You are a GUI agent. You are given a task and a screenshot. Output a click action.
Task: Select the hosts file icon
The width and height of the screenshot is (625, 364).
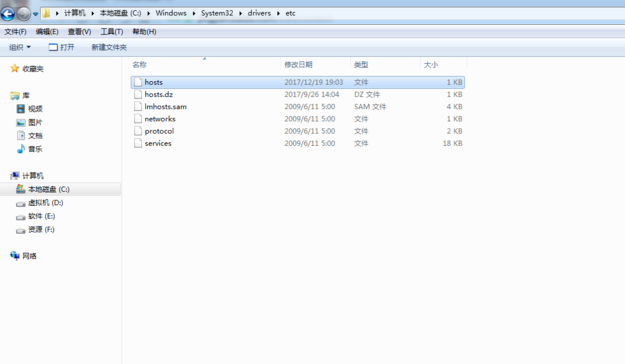[138, 82]
